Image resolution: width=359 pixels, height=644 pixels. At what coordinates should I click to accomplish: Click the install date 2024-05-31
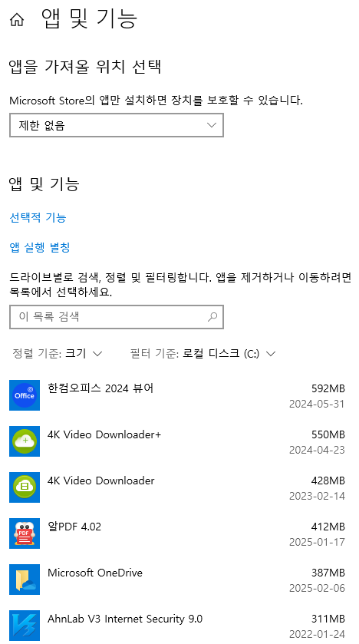click(317, 405)
